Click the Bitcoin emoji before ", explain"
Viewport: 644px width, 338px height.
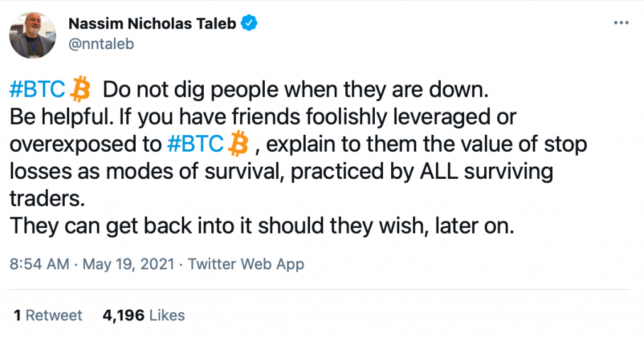(237, 145)
